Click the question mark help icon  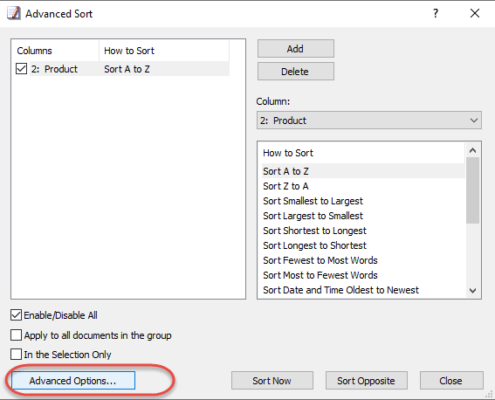[x=435, y=13]
